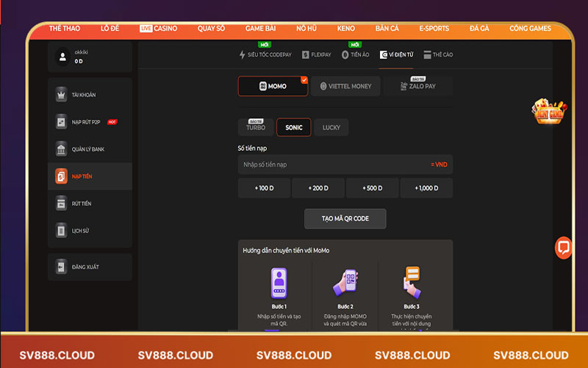588x368 pixels.
Task: Open the Mini Game floating icon
Action: point(549,111)
